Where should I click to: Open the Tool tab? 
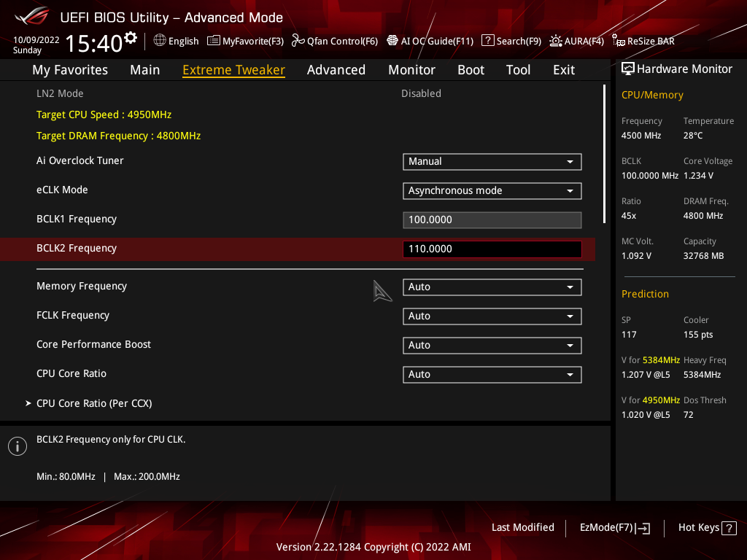click(518, 70)
